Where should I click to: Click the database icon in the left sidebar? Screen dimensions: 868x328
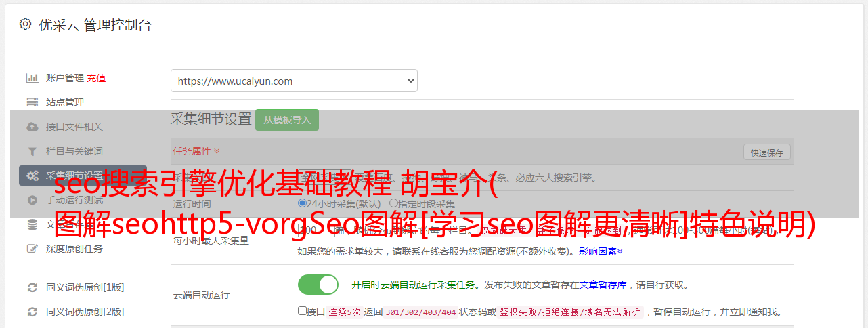32,224
